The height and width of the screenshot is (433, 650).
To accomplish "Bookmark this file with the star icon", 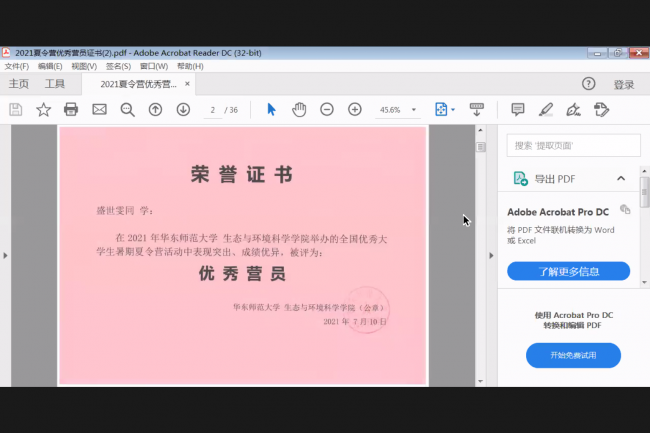I will [x=43, y=109].
